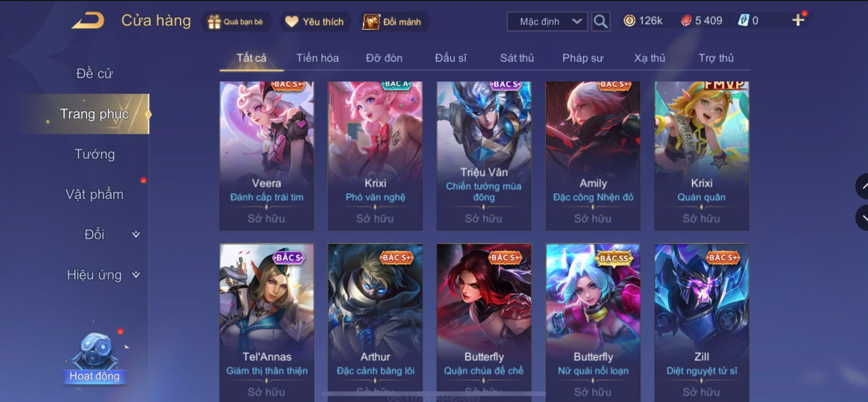Screen dimensions: 868x402
Task: Click the red gem balance icon
Action: tap(686, 21)
